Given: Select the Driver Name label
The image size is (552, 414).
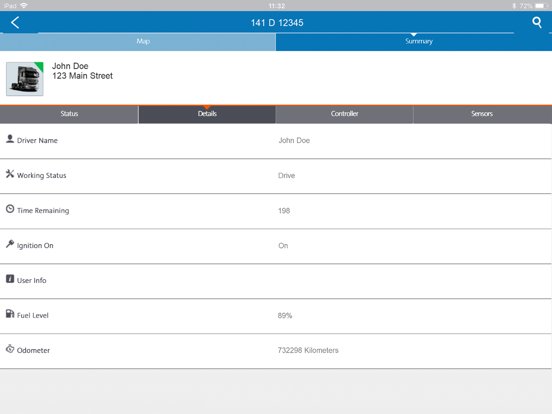Looking at the screenshot, I should (37, 140).
